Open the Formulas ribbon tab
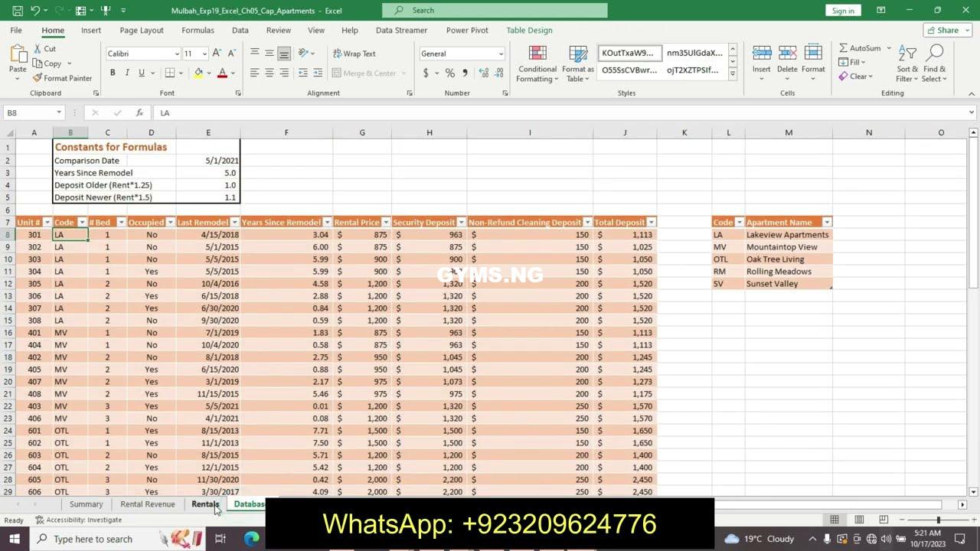This screenshot has height=551, width=980. 198,31
